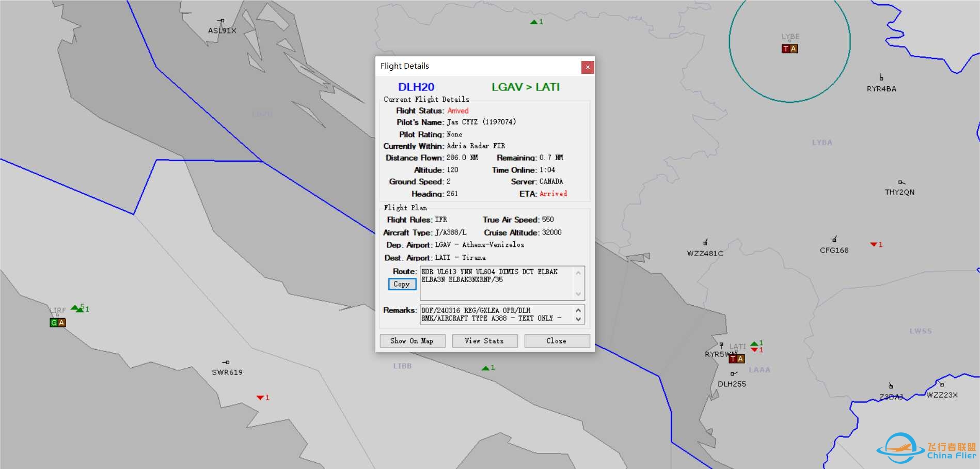Screen dimensions: 980x469
Task: Click the LYBE airport T A badge
Action: click(x=789, y=49)
